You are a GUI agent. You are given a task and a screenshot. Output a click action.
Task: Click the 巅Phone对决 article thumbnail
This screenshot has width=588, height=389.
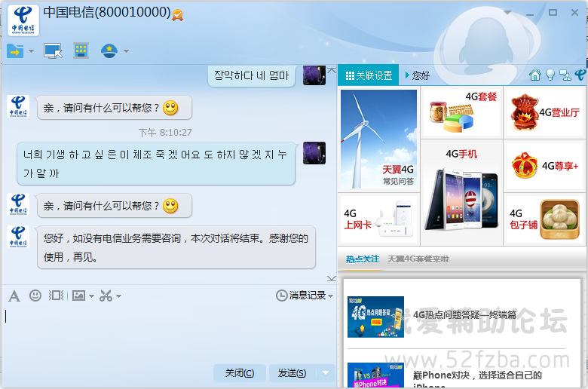click(375, 375)
